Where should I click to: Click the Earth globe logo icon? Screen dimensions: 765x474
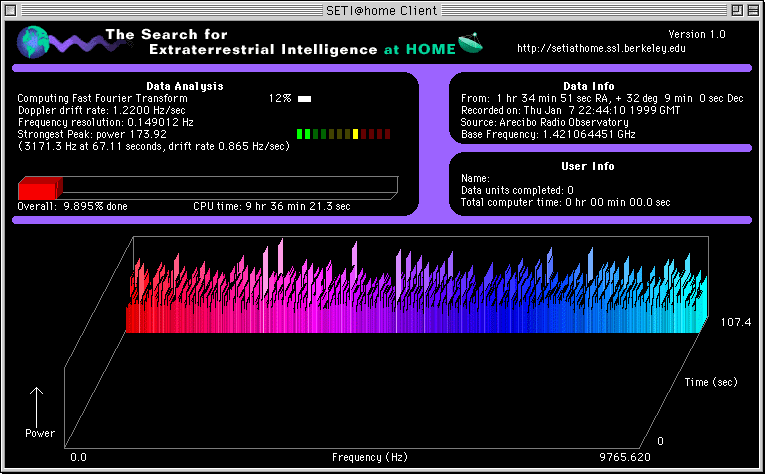click(33, 42)
